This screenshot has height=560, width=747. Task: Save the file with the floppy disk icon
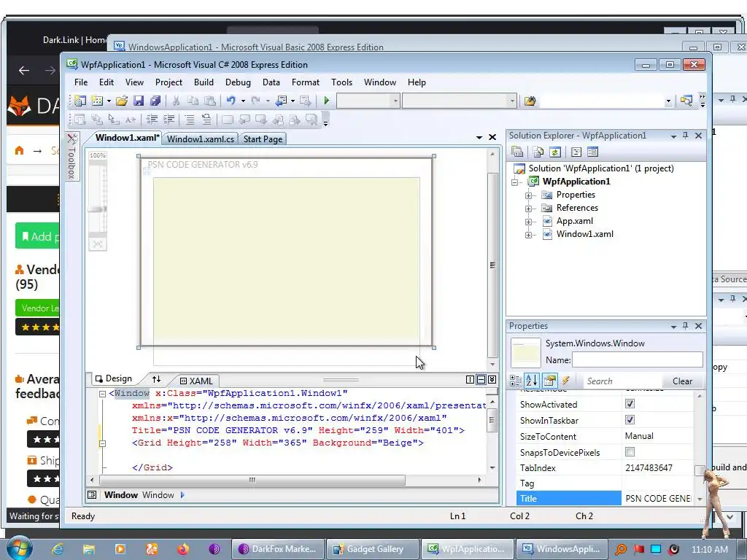[x=139, y=101]
